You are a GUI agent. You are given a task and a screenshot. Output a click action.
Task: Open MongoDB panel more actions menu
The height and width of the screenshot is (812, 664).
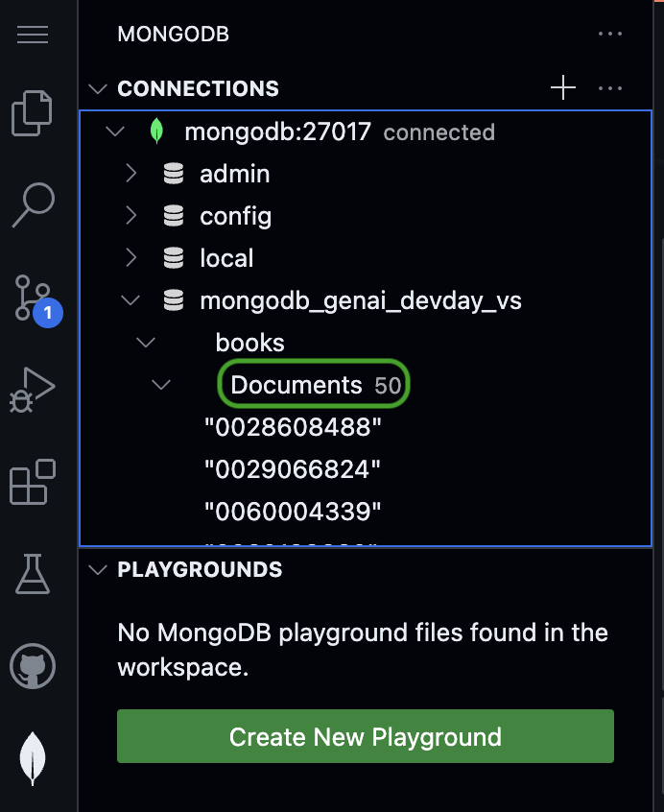(610, 35)
